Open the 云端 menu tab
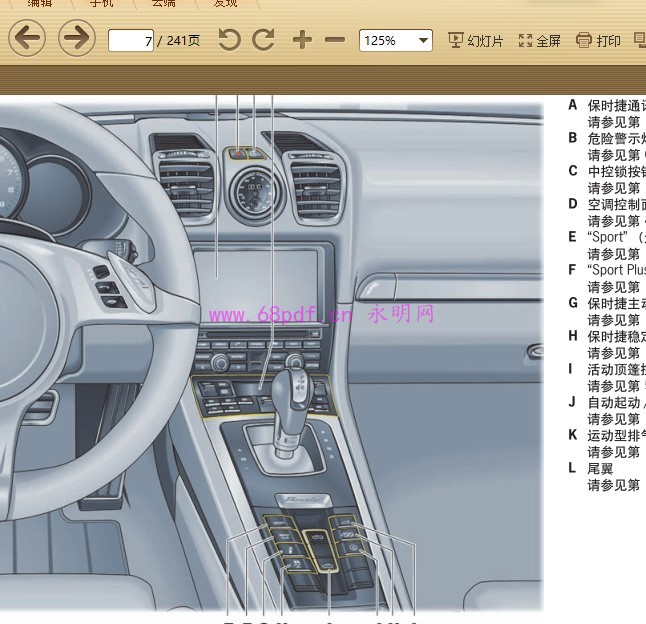Screen dimensions: 646x624 (x=164, y=4)
